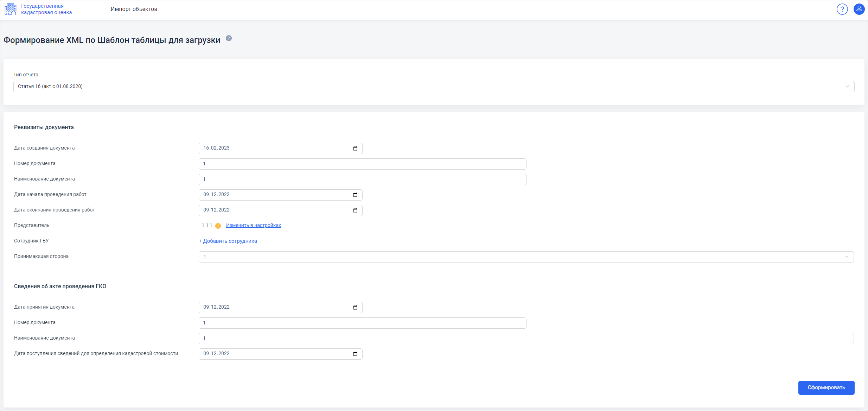
Task: Focus Наименование документа field in ГКО act section
Action: pos(526,339)
